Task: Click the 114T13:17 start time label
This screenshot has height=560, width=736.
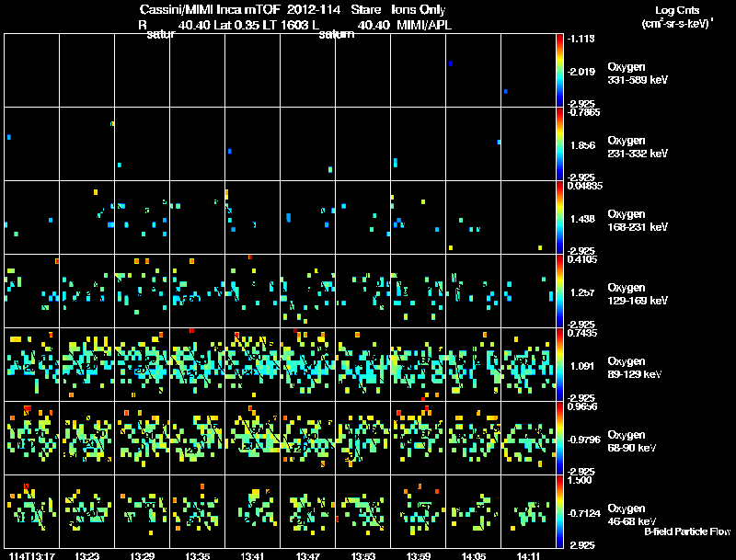Action: (x=32, y=555)
